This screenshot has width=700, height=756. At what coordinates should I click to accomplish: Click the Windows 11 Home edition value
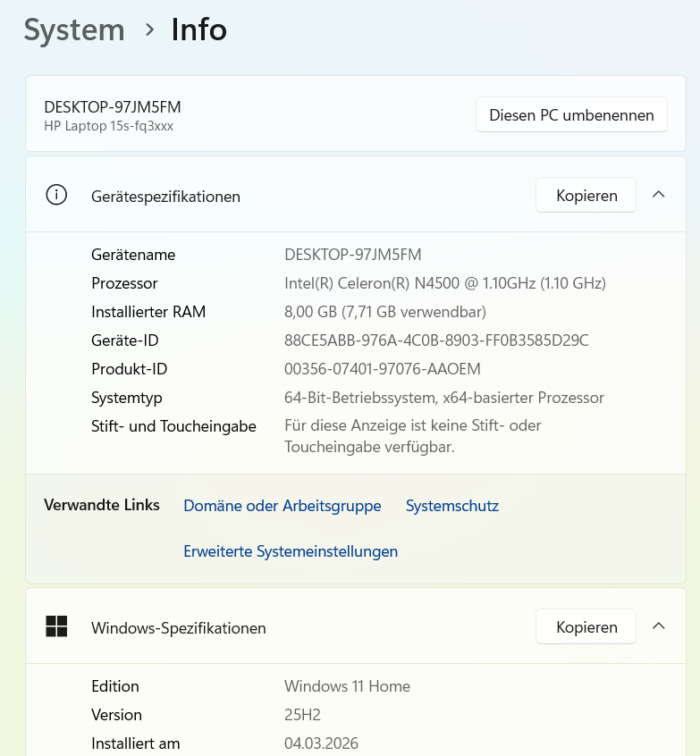347,686
